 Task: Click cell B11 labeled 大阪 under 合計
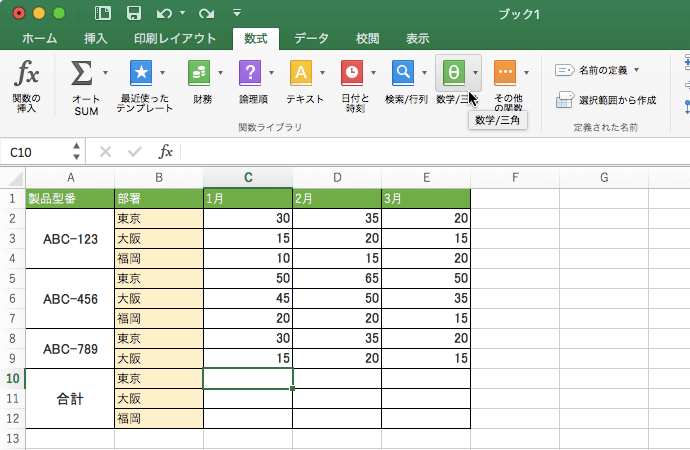point(159,399)
